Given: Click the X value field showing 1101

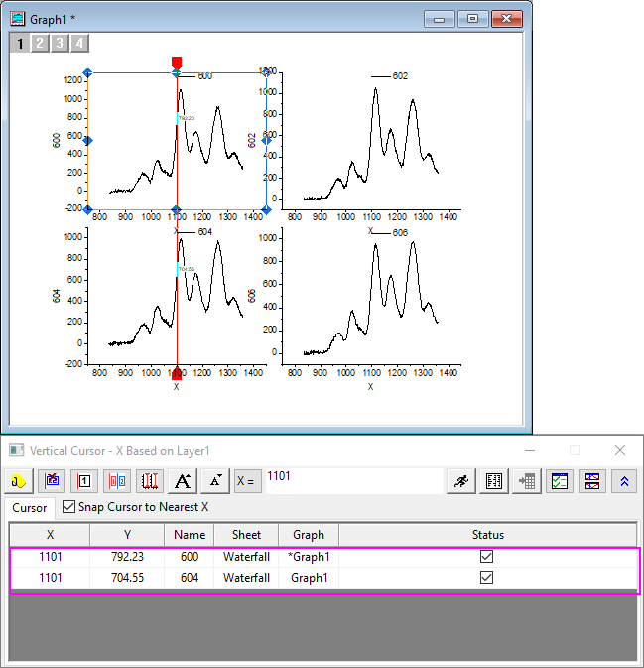Looking at the screenshot, I should 354,481.
